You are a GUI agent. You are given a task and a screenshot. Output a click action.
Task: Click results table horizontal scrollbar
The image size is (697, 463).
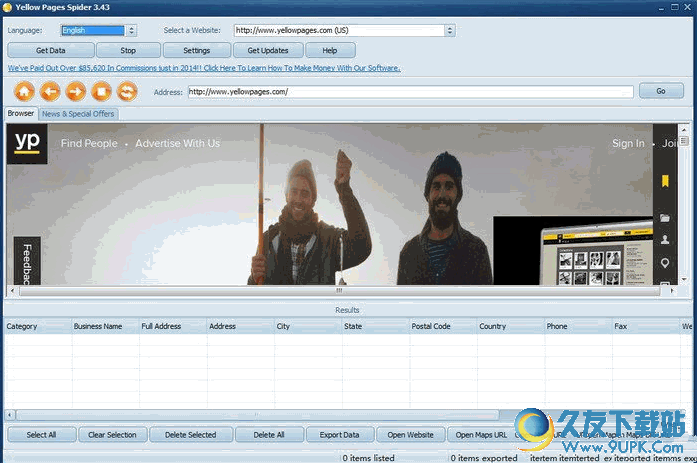tap(257, 415)
